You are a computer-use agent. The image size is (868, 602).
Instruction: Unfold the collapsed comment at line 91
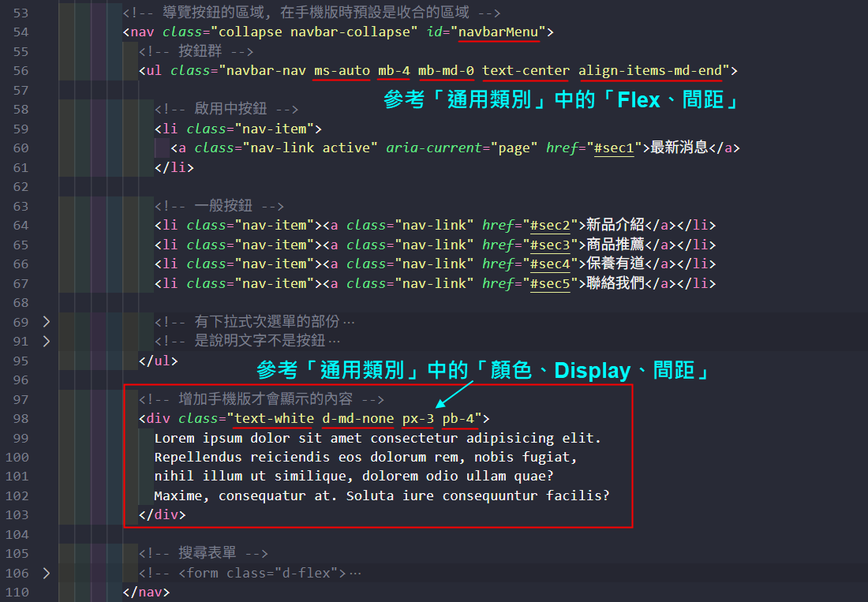[46, 341]
